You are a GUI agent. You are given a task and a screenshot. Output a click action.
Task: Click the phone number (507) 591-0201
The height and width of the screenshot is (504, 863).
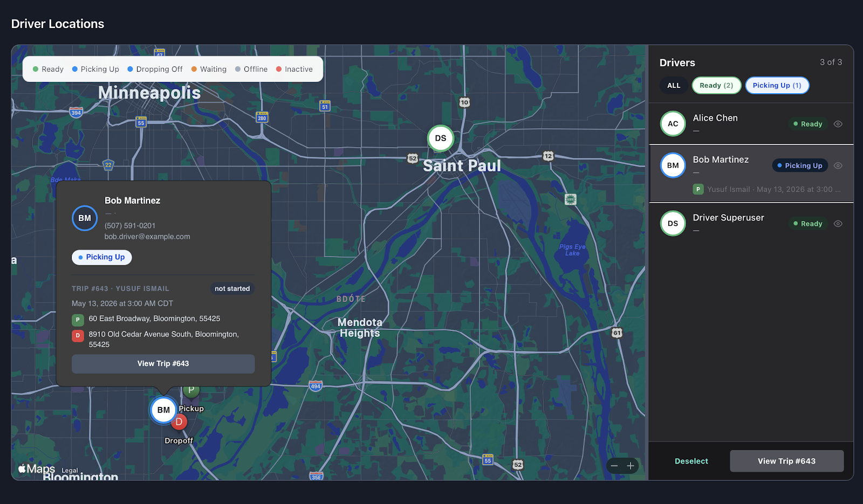130,226
